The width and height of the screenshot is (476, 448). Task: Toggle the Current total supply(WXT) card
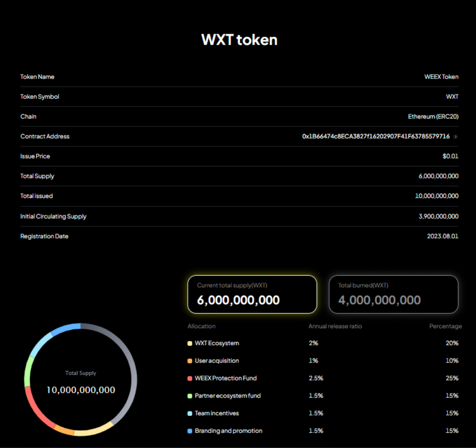point(252,294)
